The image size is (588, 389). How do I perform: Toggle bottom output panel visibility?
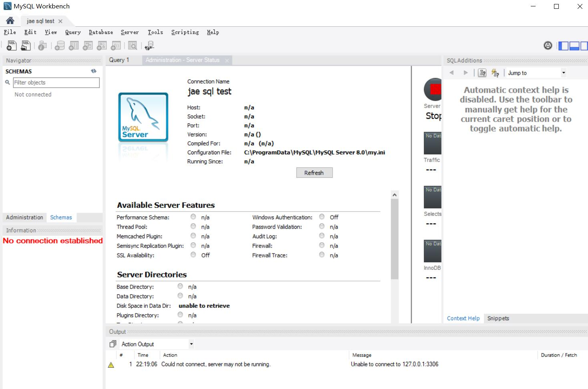click(574, 46)
